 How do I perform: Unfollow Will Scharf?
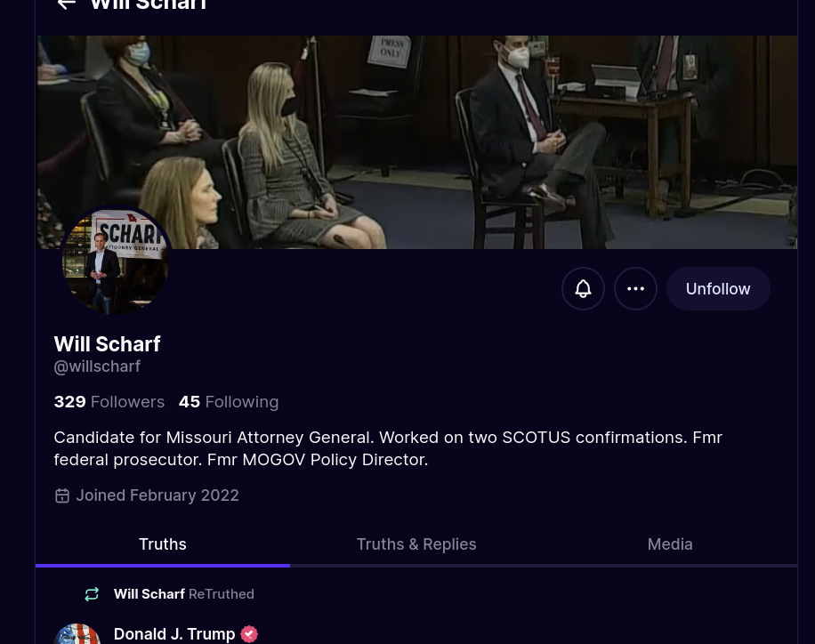pyautogui.click(x=718, y=288)
